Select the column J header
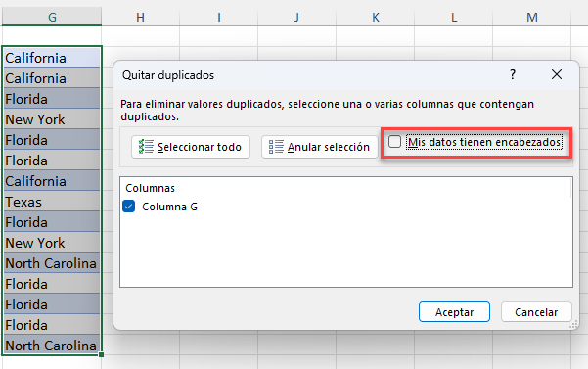Viewport: 588px width, 369px height. (x=296, y=17)
